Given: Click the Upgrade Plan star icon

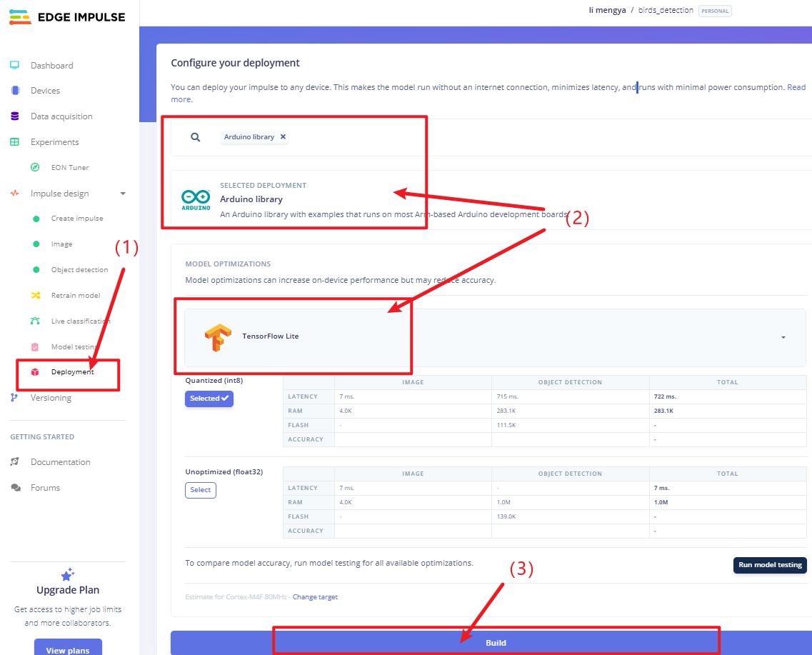Looking at the screenshot, I should [68, 574].
